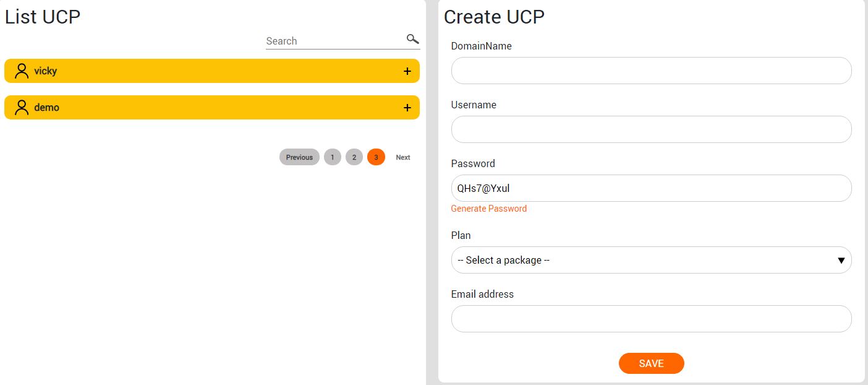Click the orange SAVE button
The height and width of the screenshot is (385, 868).
coord(651,363)
